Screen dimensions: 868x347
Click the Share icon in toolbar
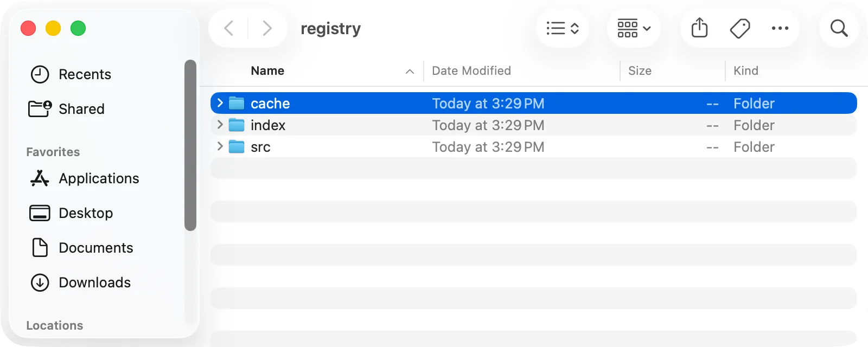(700, 28)
